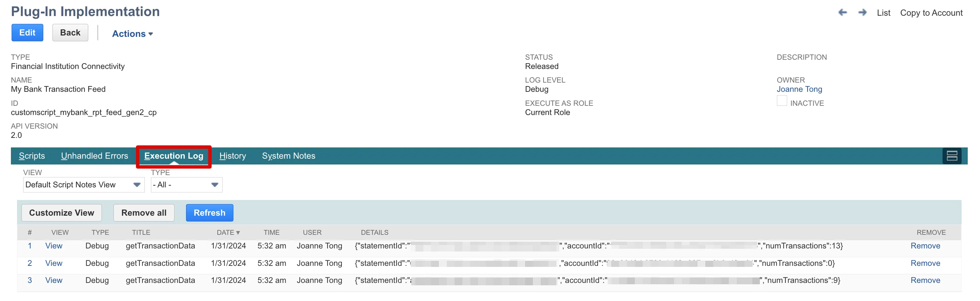
Task: Toggle the subtab layout view icon
Action: tap(952, 156)
